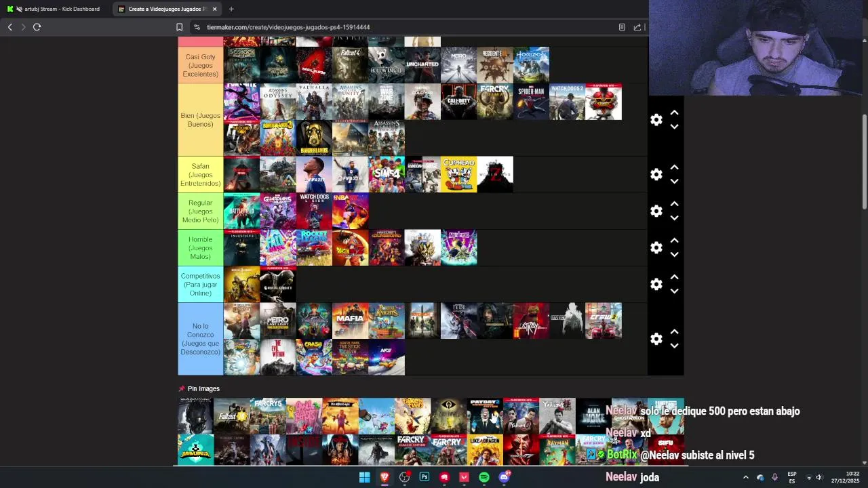The height and width of the screenshot is (488, 868).
Task: Click the Pin Images label
Action: [x=203, y=389]
